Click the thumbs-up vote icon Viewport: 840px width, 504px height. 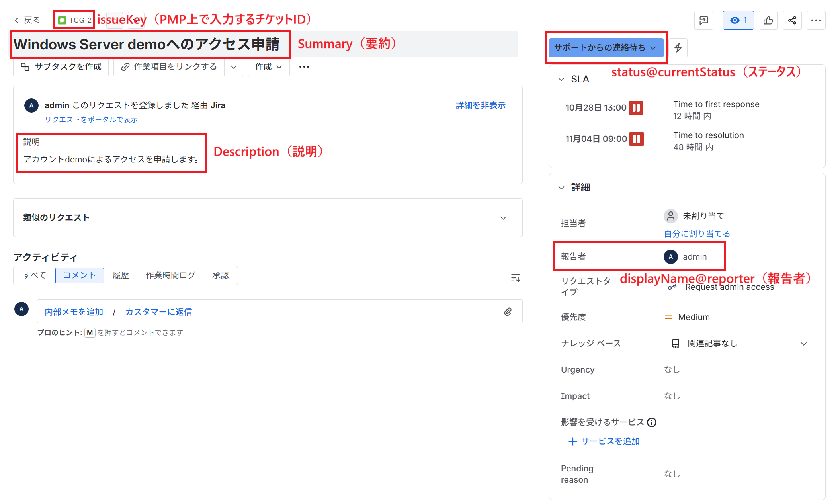click(x=768, y=20)
